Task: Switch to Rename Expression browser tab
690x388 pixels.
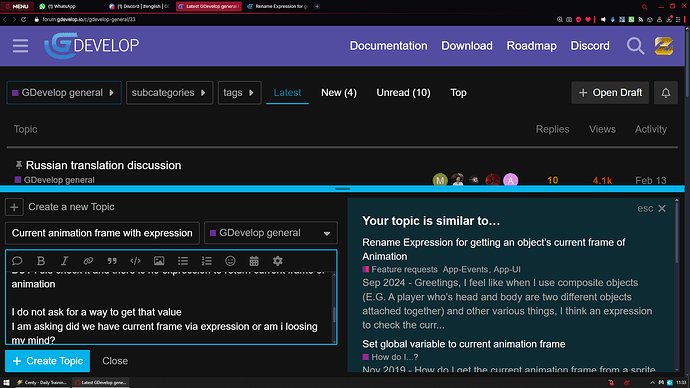Action: tap(279, 6)
